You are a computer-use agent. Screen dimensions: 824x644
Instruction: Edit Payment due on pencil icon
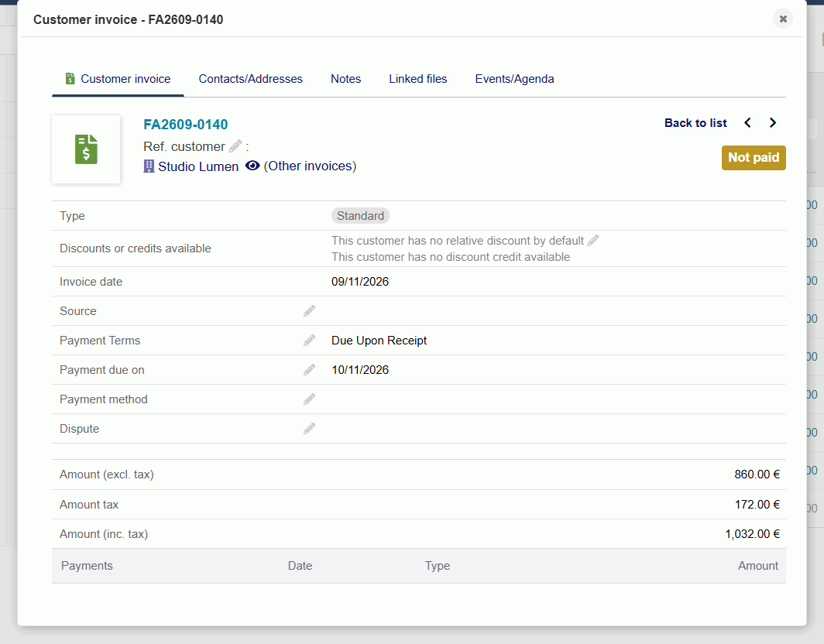[310, 370]
